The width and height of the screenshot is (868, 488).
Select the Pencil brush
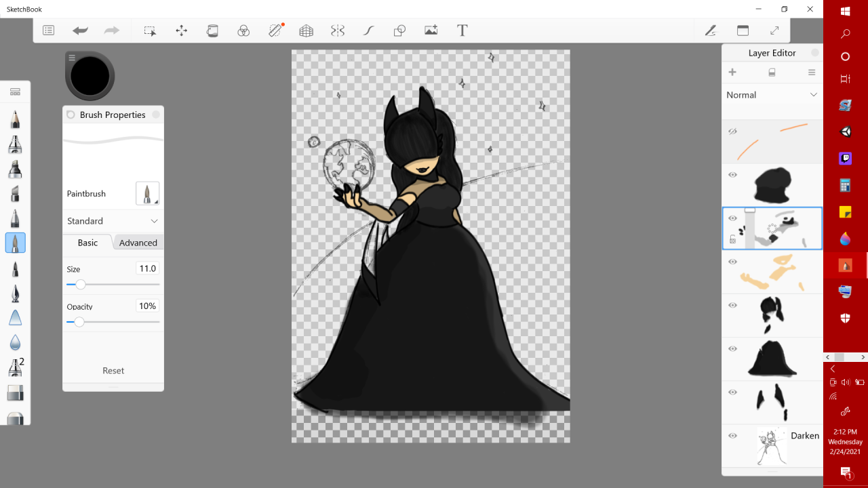pyautogui.click(x=15, y=119)
